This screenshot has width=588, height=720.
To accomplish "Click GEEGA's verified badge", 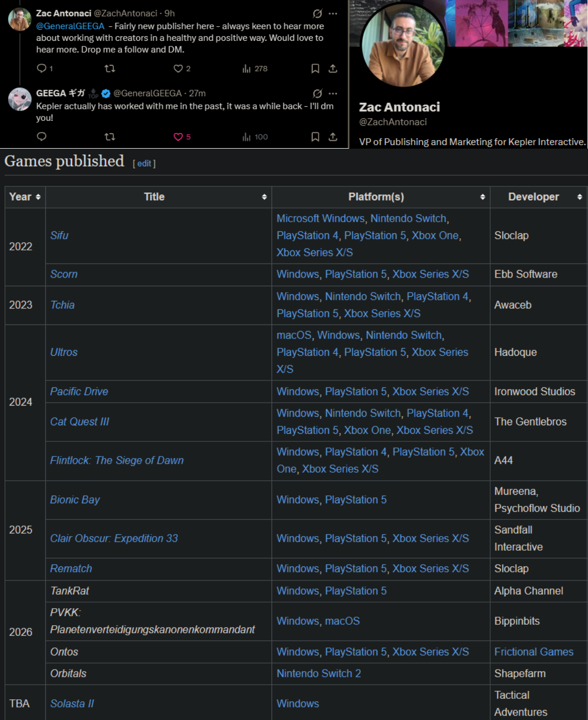I will click(106, 93).
